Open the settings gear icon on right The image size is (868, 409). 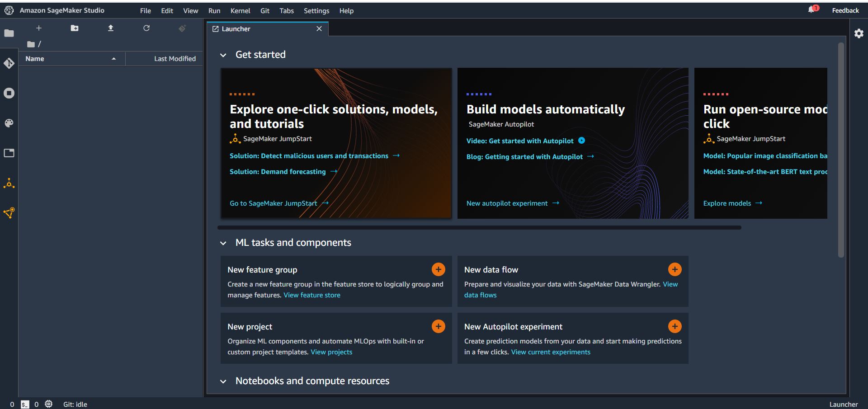click(x=859, y=33)
